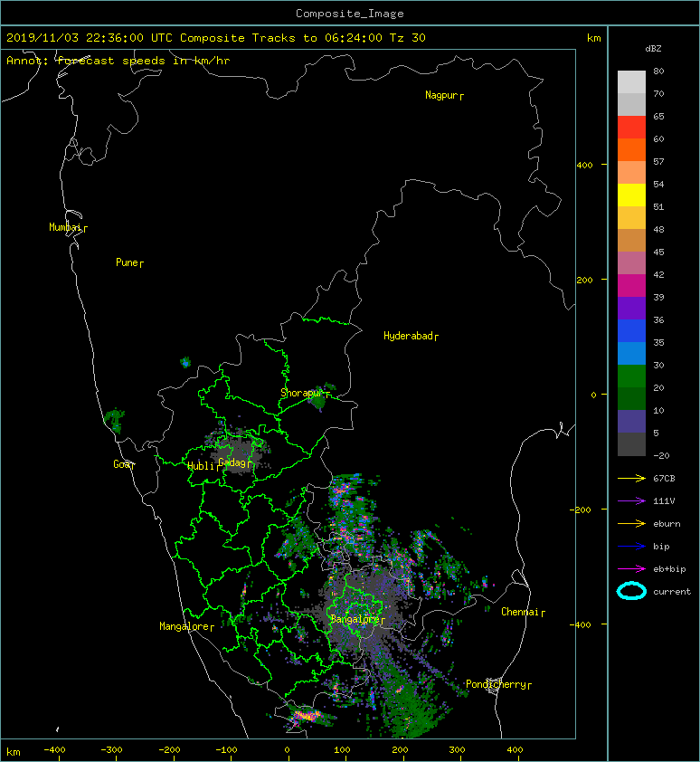Viewport: 700px width, 762px height.
Task: Click the dBZ legend heading
Action: 653,49
